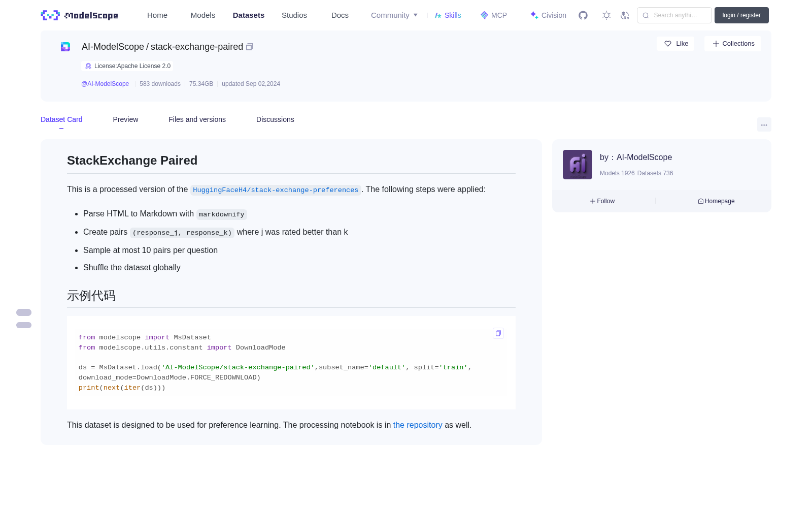Switch to the Files and versions tab
The height and width of the screenshot is (508, 812).
[x=197, y=119]
